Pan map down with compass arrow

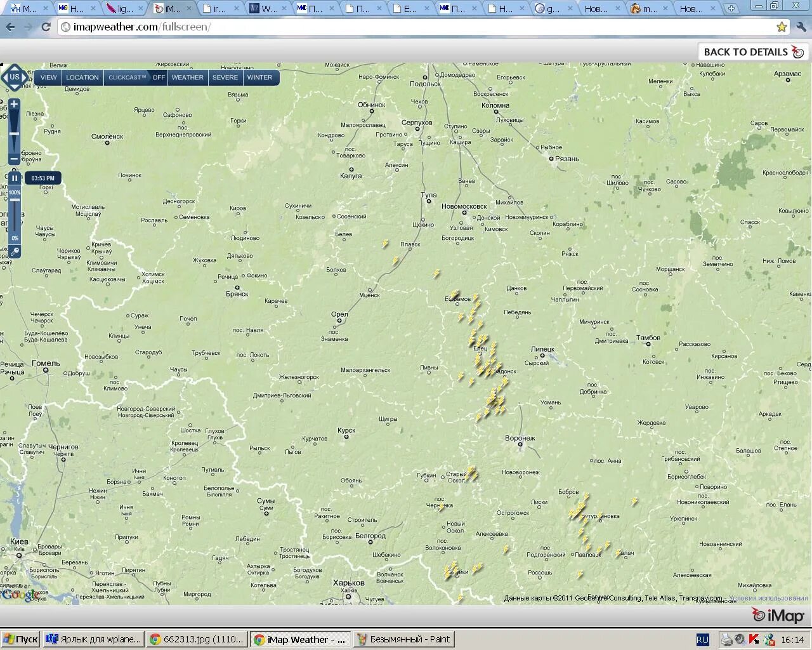pos(14,88)
